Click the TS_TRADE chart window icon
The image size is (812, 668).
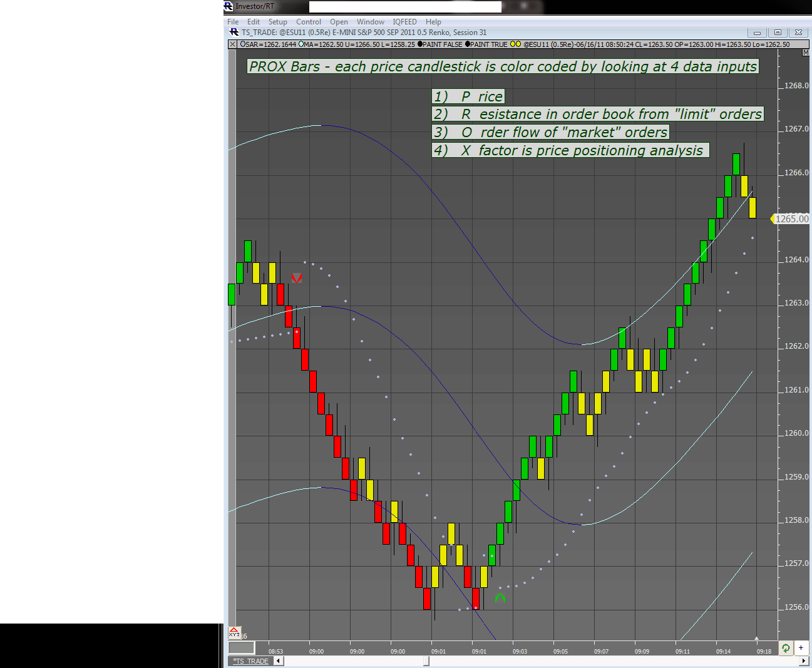pyautogui.click(x=234, y=33)
